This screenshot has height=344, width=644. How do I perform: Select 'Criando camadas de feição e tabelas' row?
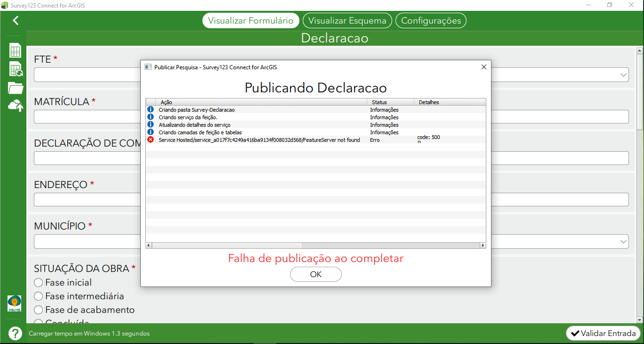(x=316, y=132)
